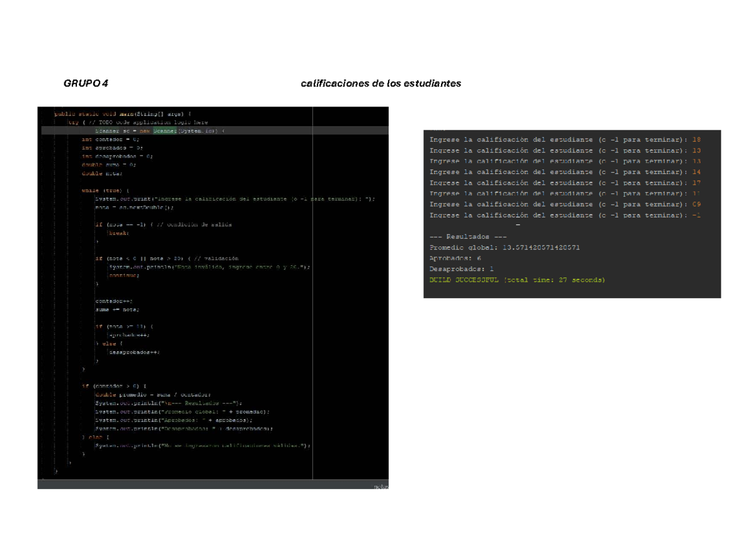Image resolution: width=756 pixels, height=535 pixels.
Task: Click the println 'Desaprobados: ' code line
Action: point(184,428)
